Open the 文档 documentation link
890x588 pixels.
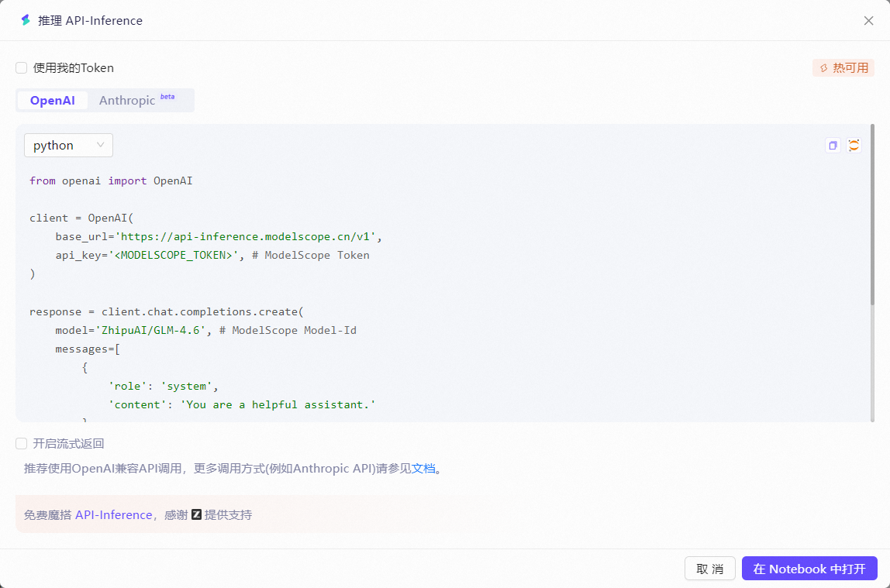click(423, 469)
